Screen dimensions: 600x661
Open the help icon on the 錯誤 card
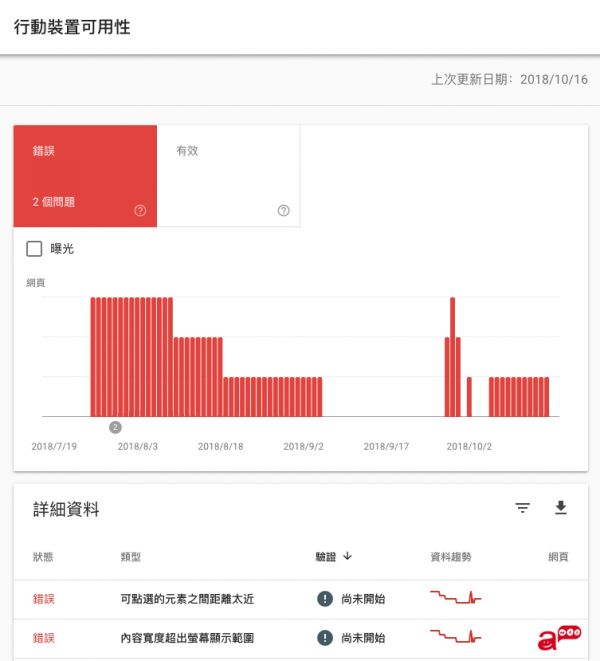click(140, 210)
